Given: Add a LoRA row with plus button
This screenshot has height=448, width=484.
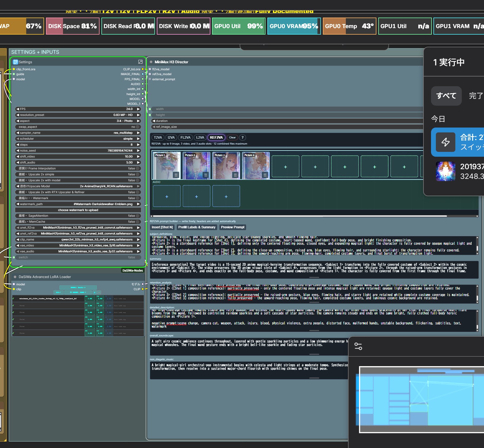Looking at the screenshot, I should pos(95,292).
